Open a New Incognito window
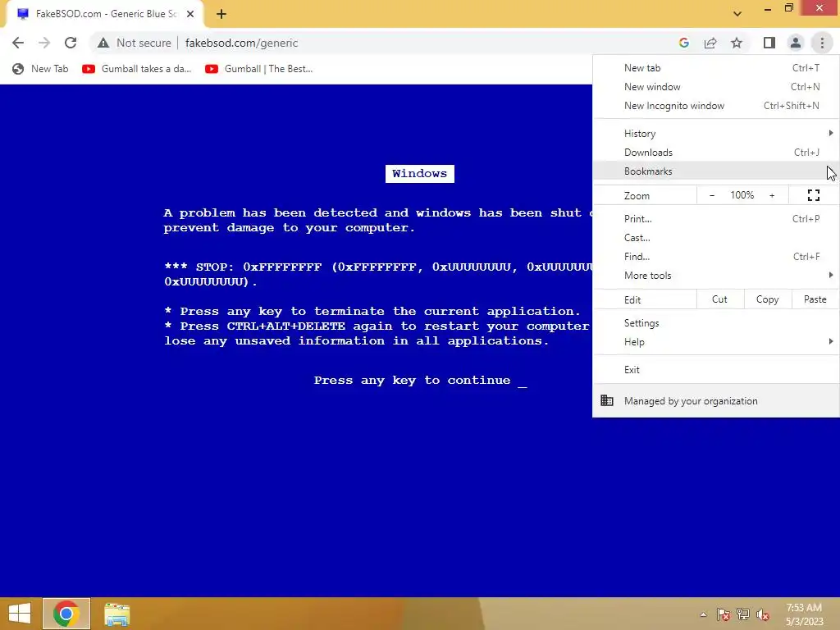Image resolution: width=840 pixels, height=630 pixels. pos(715,106)
